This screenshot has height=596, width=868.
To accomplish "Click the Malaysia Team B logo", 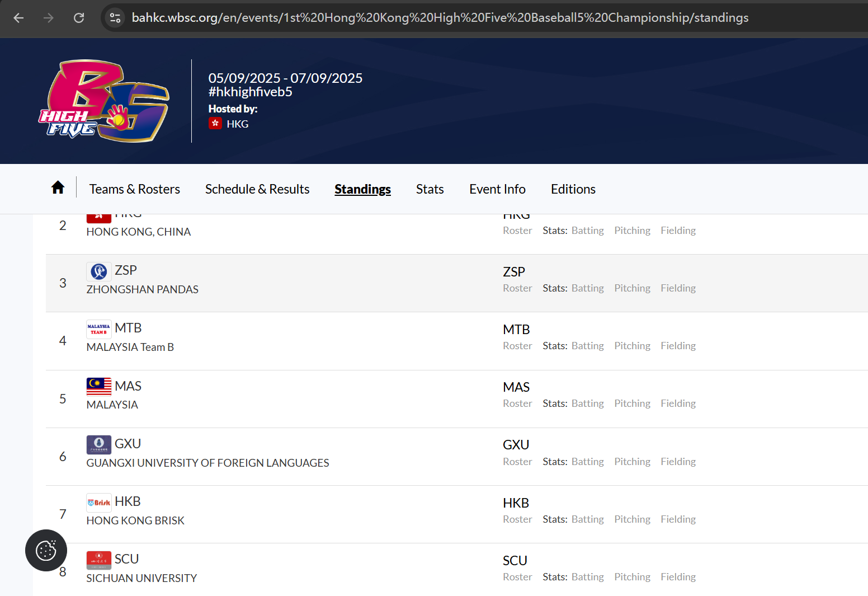I will tap(99, 329).
